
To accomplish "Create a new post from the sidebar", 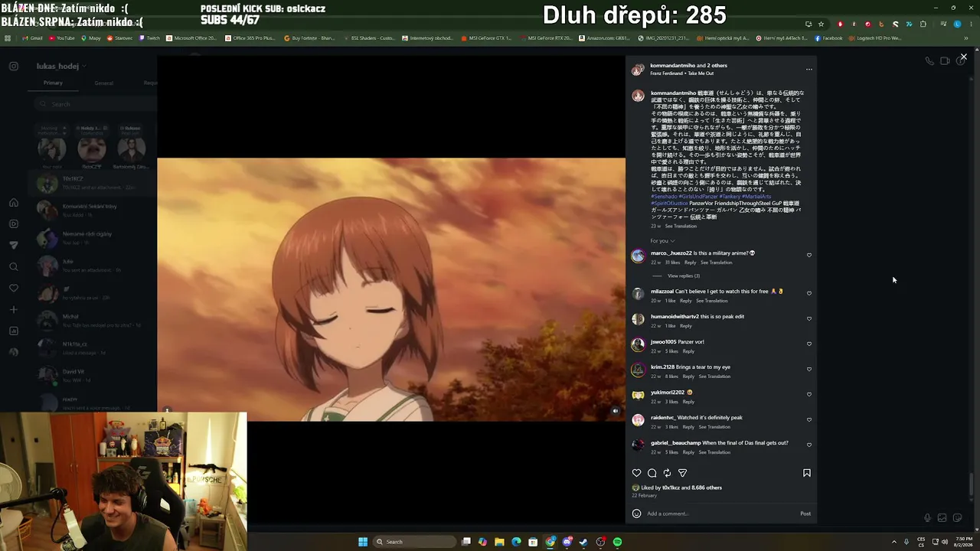I will pos(14,310).
